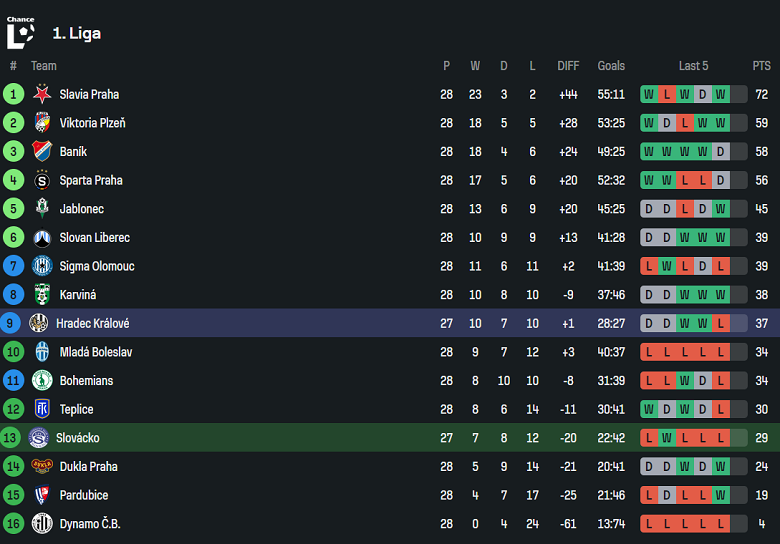Click Dynamo Č.B. last-five form strip
780x544 pixels.
click(693, 524)
